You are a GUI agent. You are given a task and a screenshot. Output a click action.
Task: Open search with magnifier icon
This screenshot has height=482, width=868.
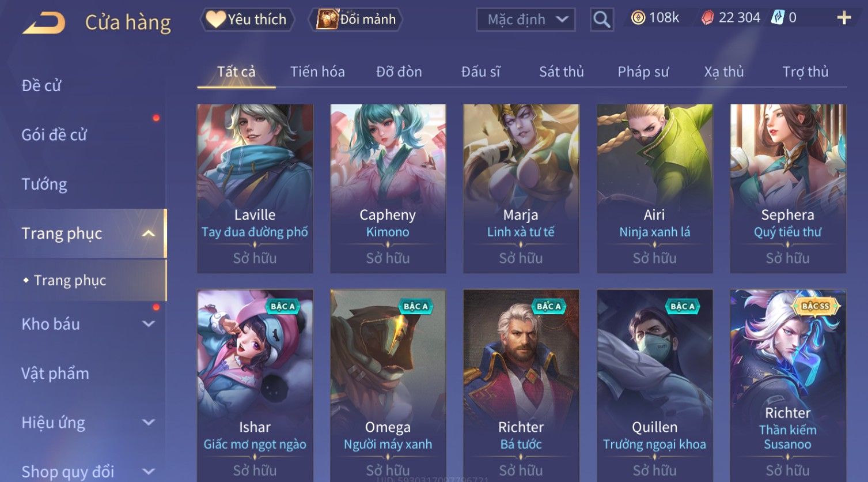[x=601, y=20]
